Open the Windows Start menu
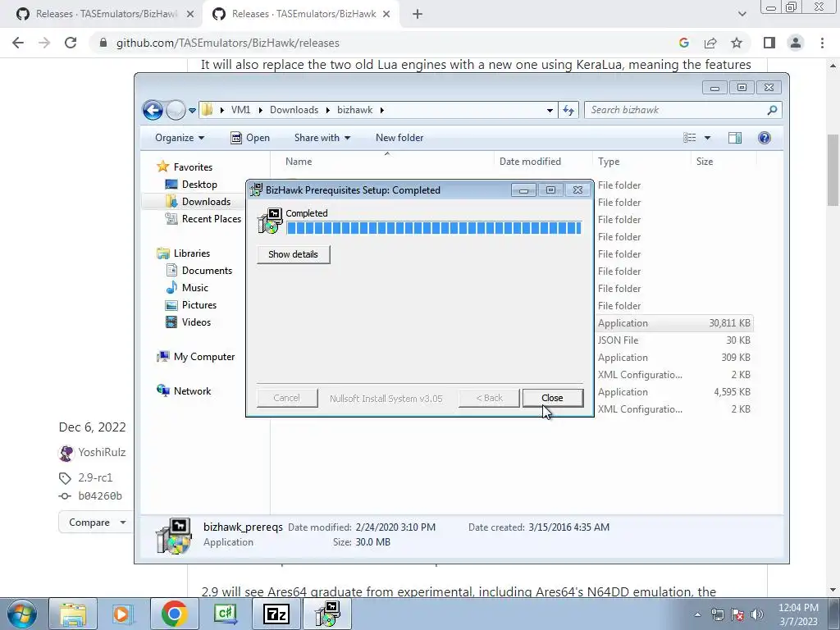840x630 pixels. click(22, 614)
